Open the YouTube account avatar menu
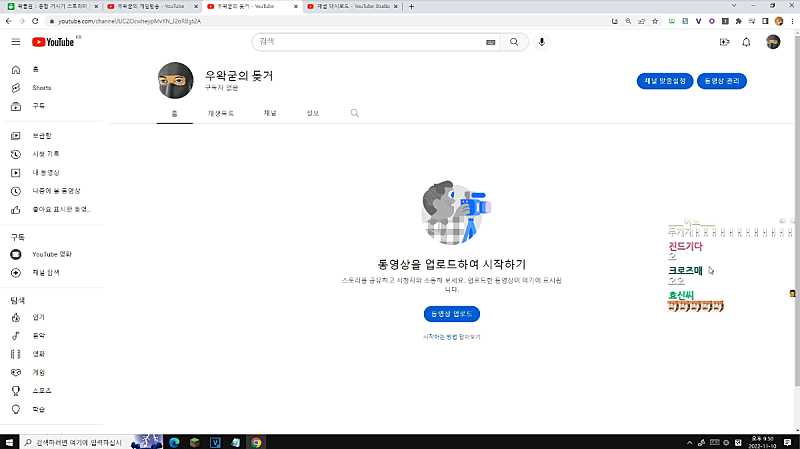The image size is (800, 449). (773, 42)
